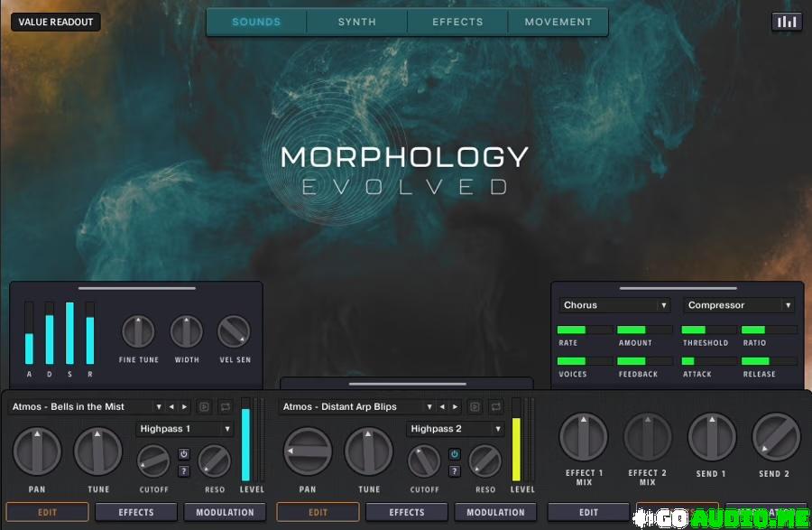Toggle the VALUE READOUT button
Screen dimensions: 812x530
tap(56, 23)
